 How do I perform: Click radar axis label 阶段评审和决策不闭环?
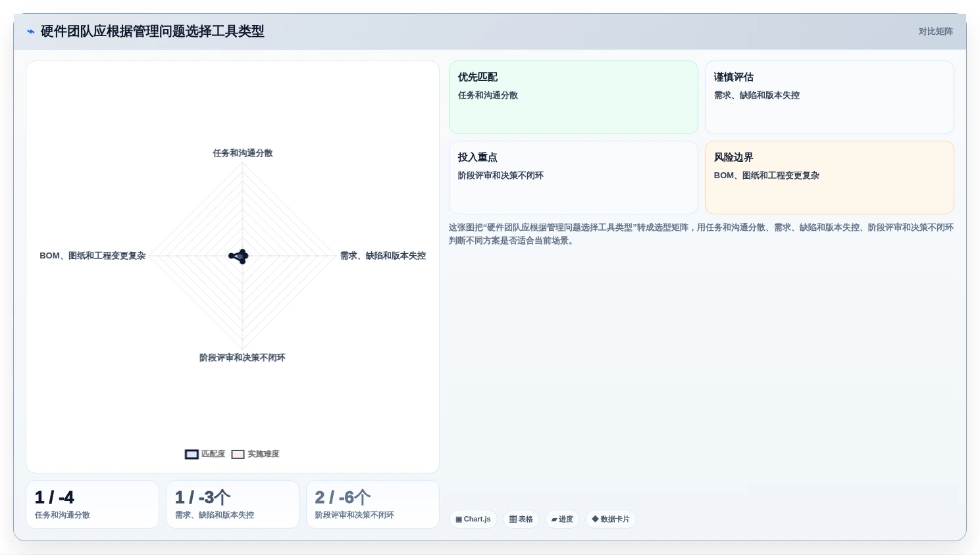pyautogui.click(x=242, y=358)
